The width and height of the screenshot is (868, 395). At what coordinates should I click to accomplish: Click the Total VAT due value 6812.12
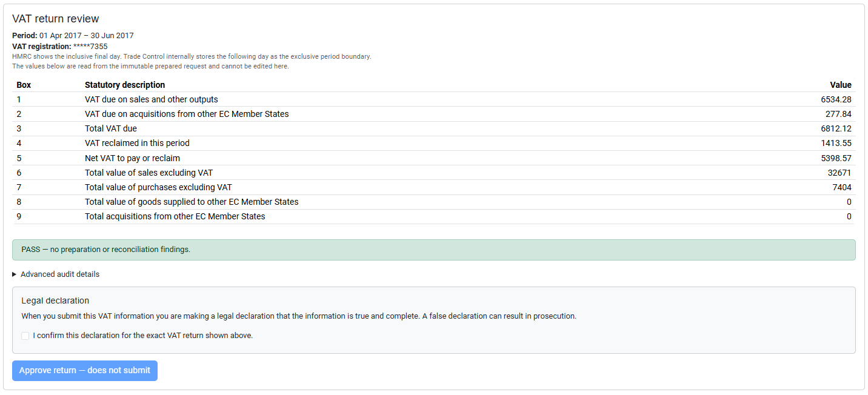(x=836, y=128)
